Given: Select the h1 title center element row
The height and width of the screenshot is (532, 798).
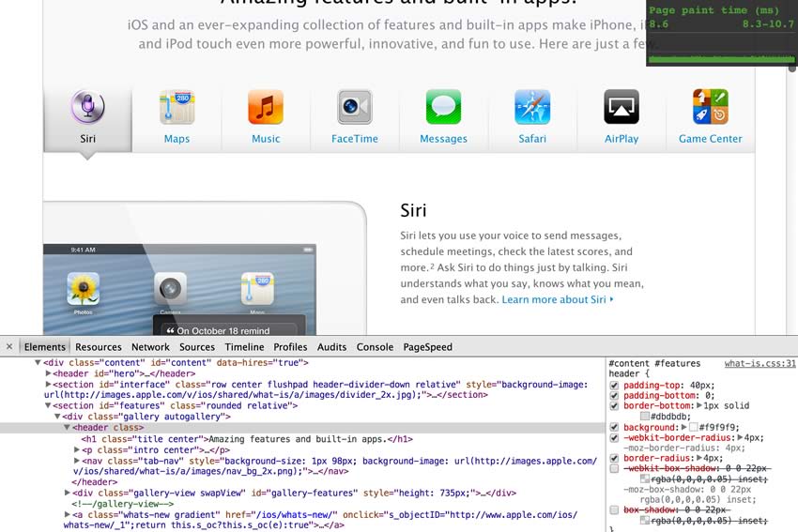Looking at the screenshot, I should click(247, 439).
